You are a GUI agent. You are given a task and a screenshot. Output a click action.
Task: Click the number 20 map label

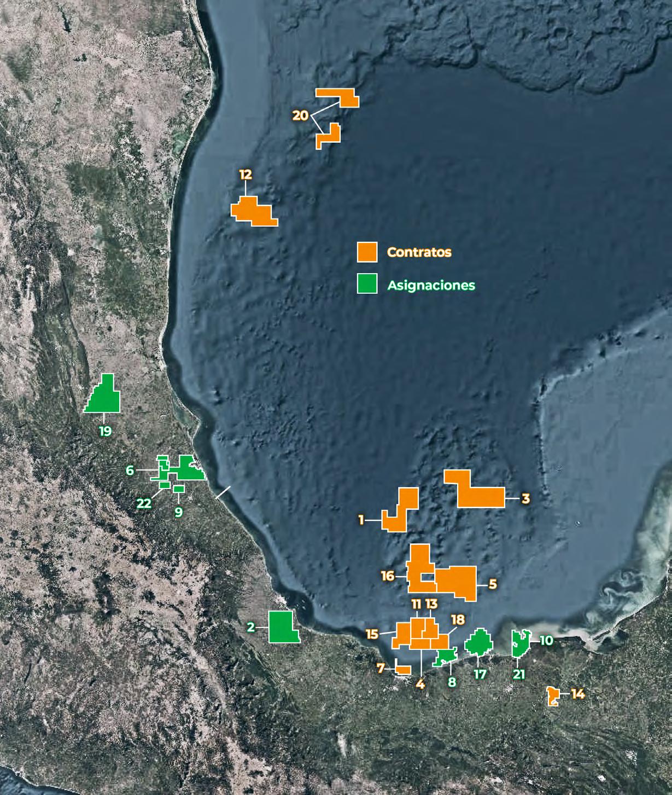[301, 115]
